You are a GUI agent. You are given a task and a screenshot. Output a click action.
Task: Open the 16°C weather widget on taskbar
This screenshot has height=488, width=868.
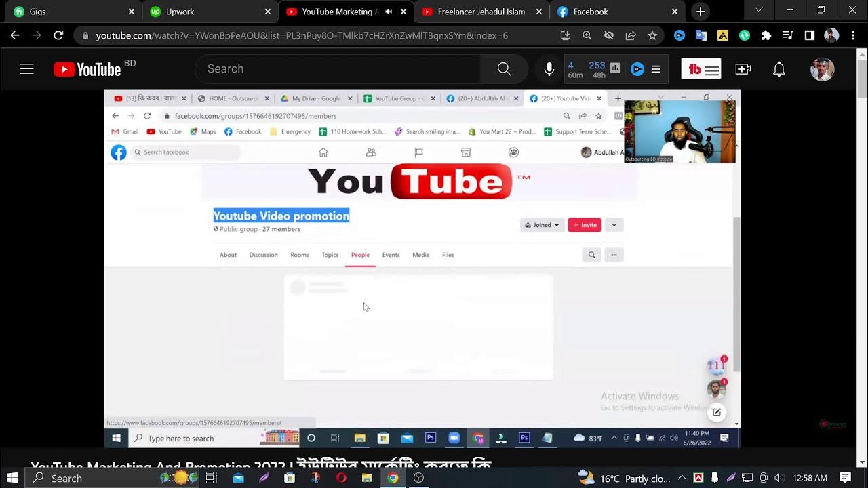coord(624,478)
